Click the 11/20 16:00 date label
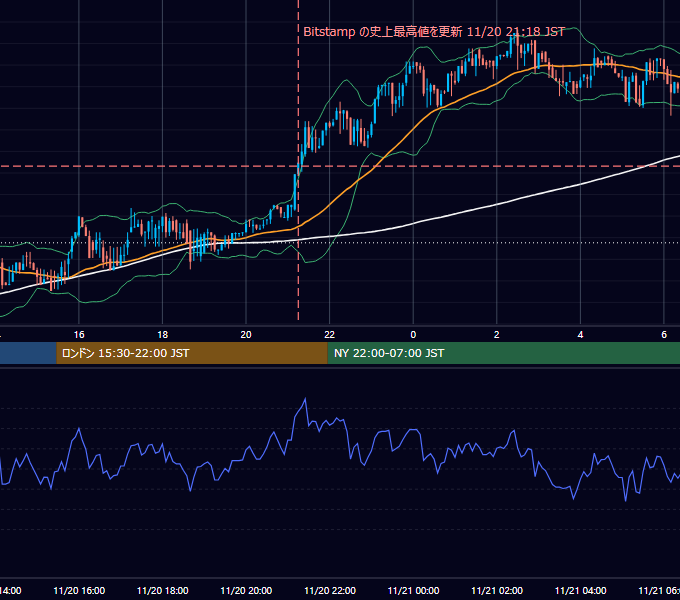The image size is (680, 600). [x=79, y=590]
